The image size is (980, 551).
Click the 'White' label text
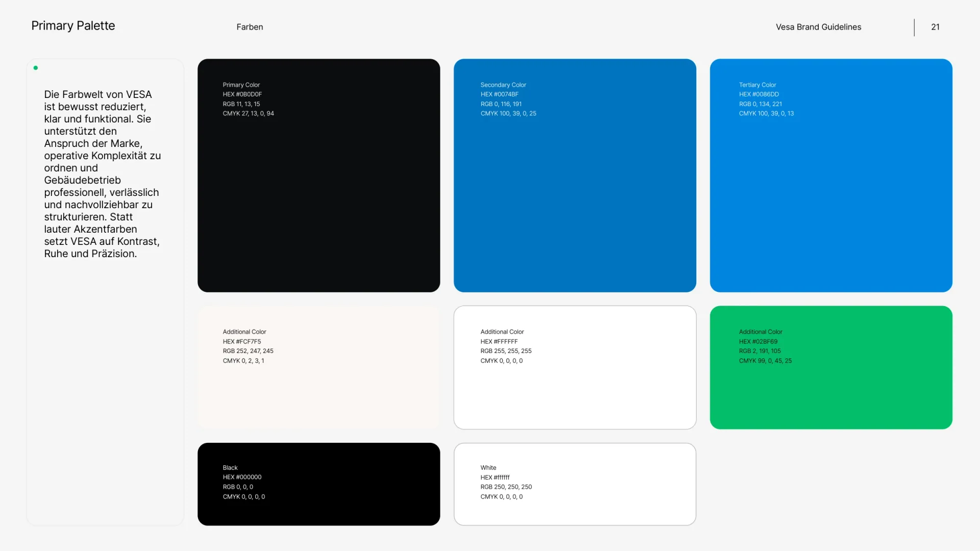(x=488, y=468)
